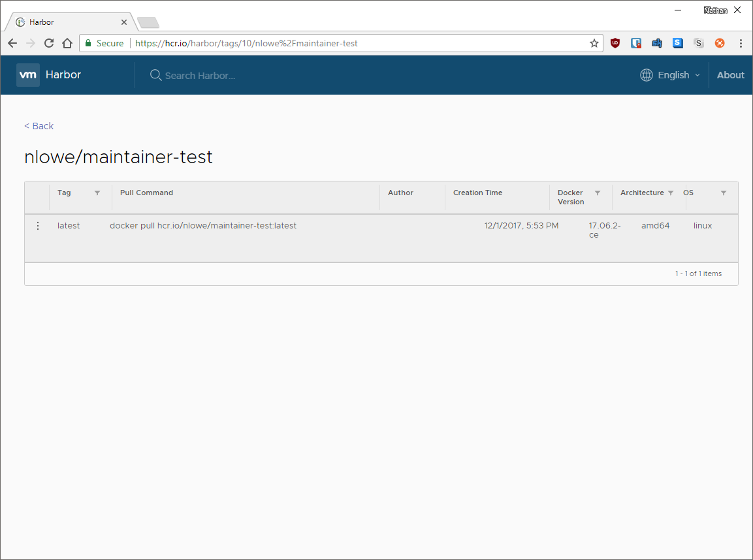Click the Search Harbor magnifier icon

click(x=155, y=74)
